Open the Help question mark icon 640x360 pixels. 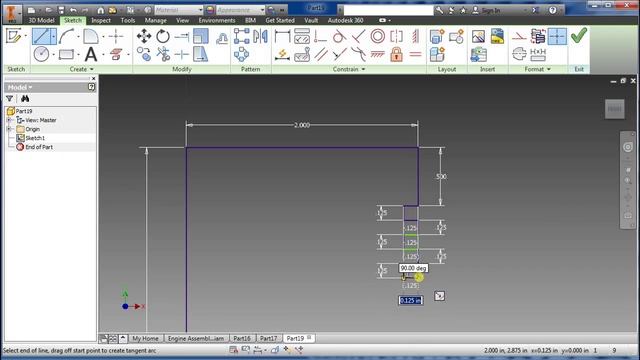click(x=552, y=10)
